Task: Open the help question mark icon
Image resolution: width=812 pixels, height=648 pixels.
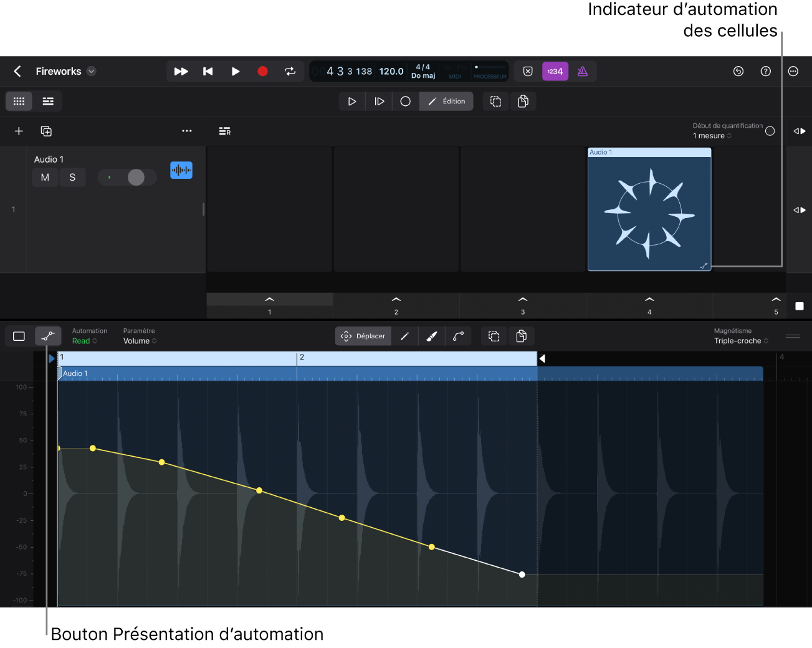Action: [765, 71]
